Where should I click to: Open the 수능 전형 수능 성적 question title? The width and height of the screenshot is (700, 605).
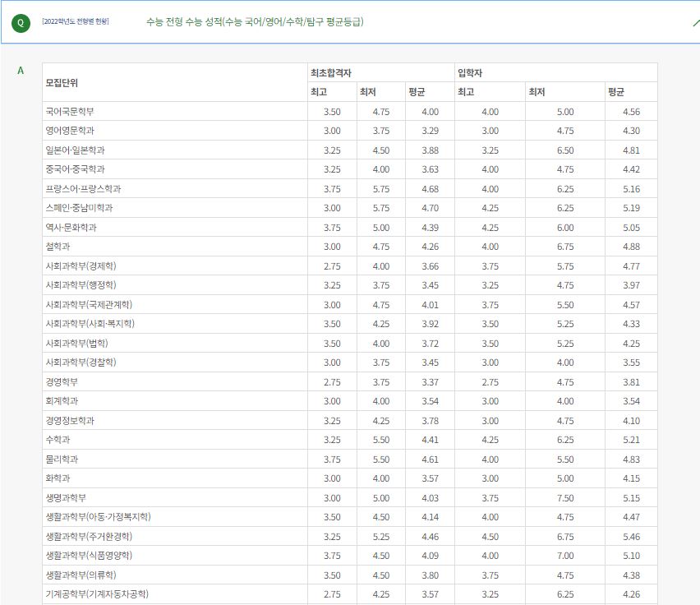click(x=255, y=22)
